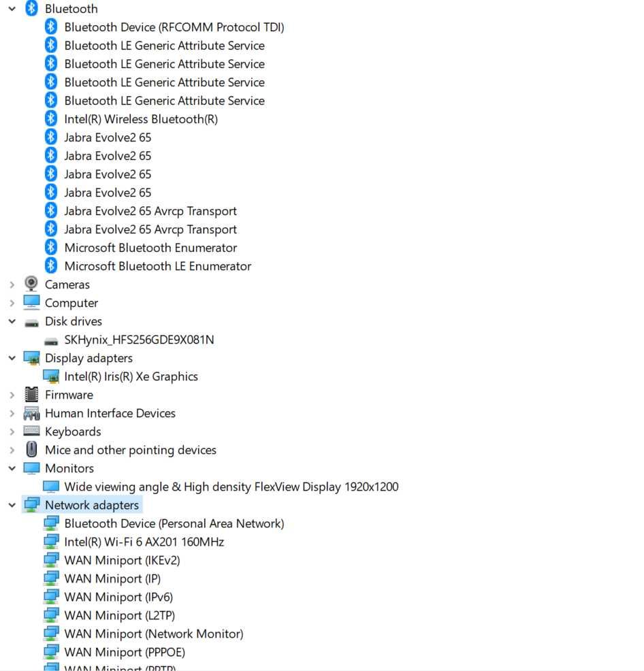Viewport: 644px width, 671px height.
Task: Click the RFCOMM Protocol TDI Bluetooth icon
Action: (51, 27)
